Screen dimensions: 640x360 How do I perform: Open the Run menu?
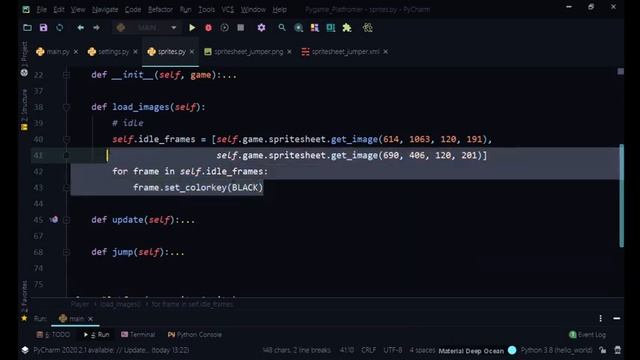(x=185, y=9)
